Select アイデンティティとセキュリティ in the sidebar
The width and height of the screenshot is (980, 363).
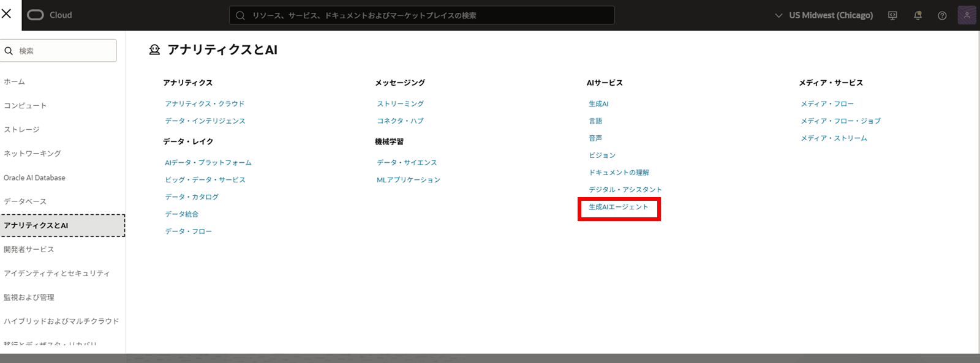[x=57, y=273]
